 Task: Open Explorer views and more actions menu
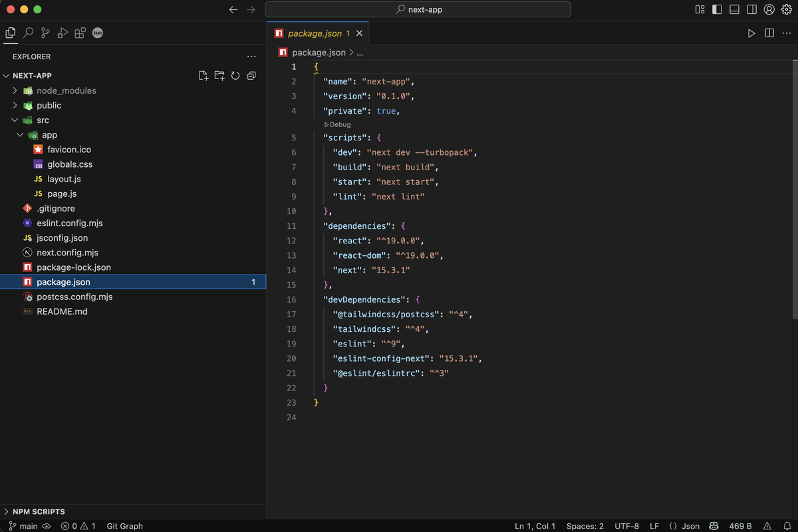(x=251, y=57)
